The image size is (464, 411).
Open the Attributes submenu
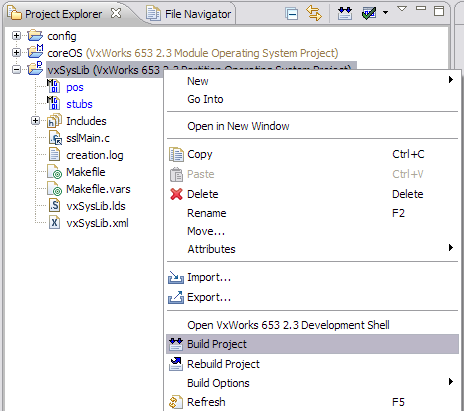click(x=312, y=249)
